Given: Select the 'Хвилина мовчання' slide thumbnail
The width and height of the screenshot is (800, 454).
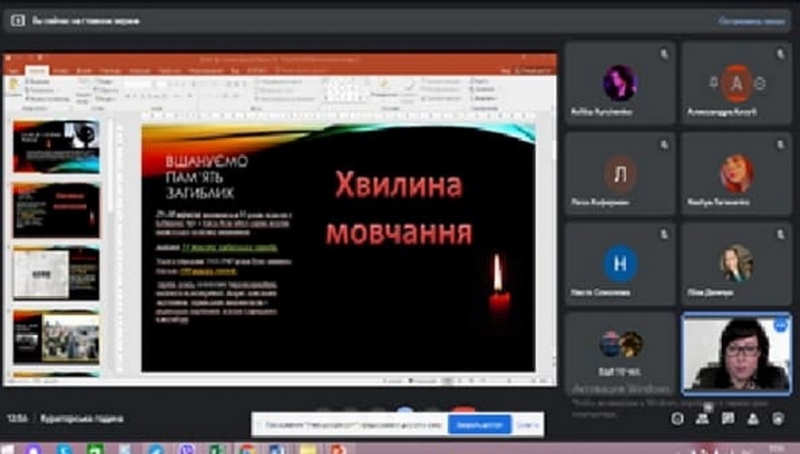Looking at the screenshot, I should (56, 211).
